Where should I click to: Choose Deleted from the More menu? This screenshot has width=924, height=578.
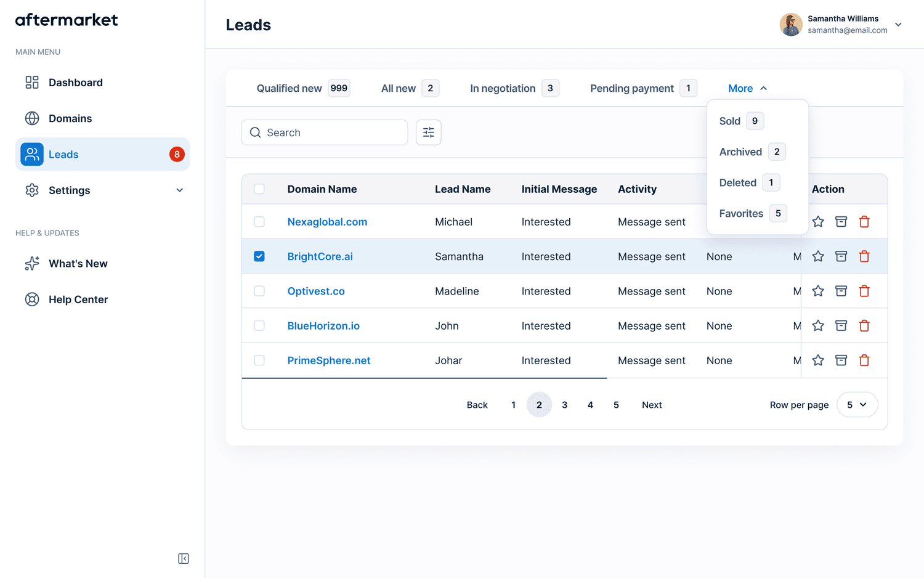coord(750,182)
